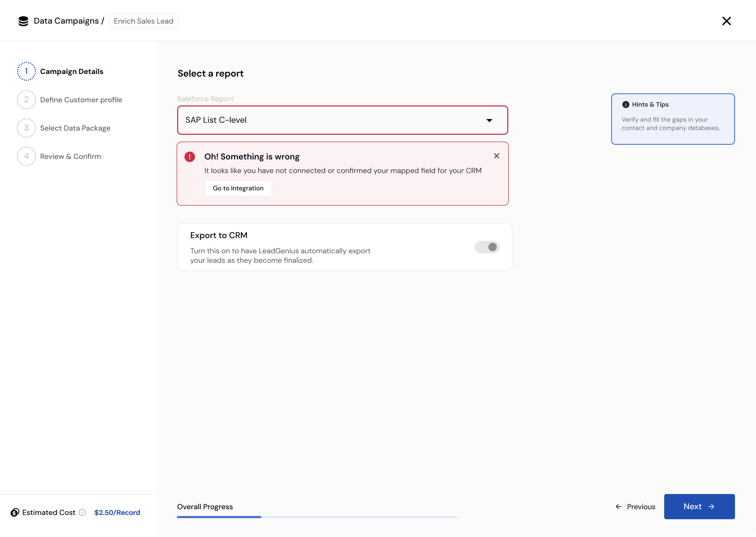Toggle the Export to CRM switch

pos(487,247)
